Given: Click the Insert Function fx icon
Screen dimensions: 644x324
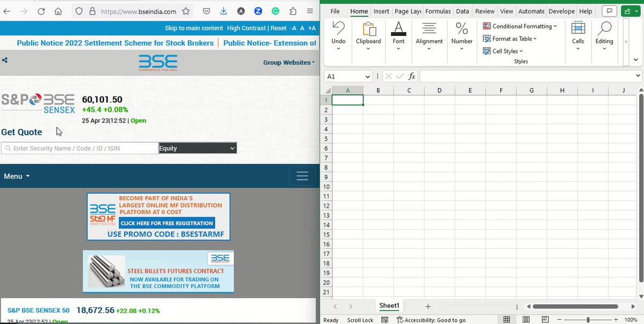Looking at the screenshot, I should pyautogui.click(x=412, y=77).
